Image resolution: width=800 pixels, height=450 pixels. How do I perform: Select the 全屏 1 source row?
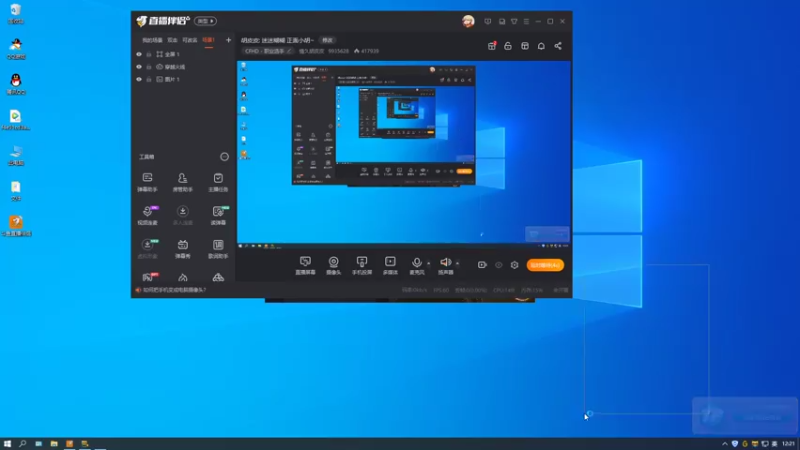coord(183,54)
